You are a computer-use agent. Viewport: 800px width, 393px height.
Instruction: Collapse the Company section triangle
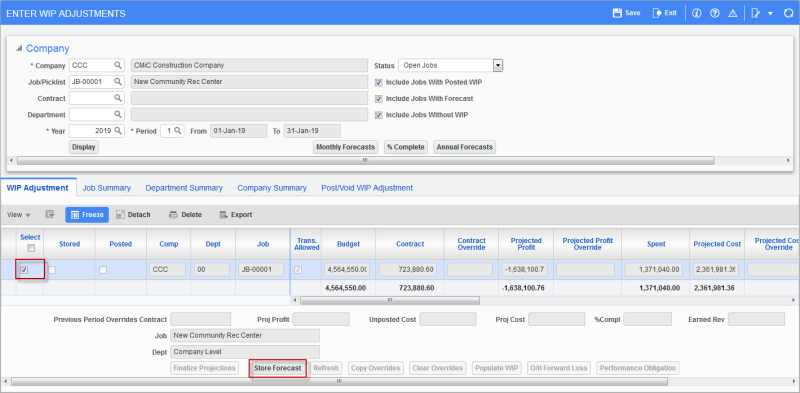[19, 48]
